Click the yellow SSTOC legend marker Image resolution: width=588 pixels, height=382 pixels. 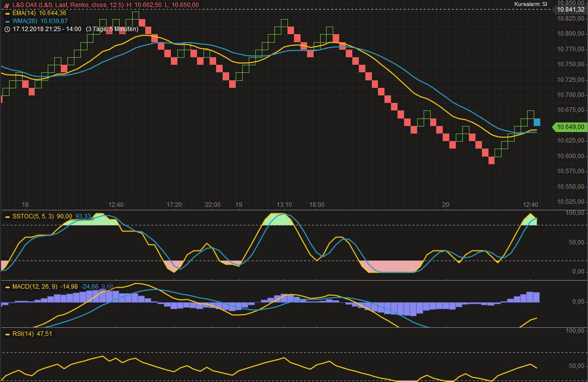coord(7,217)
